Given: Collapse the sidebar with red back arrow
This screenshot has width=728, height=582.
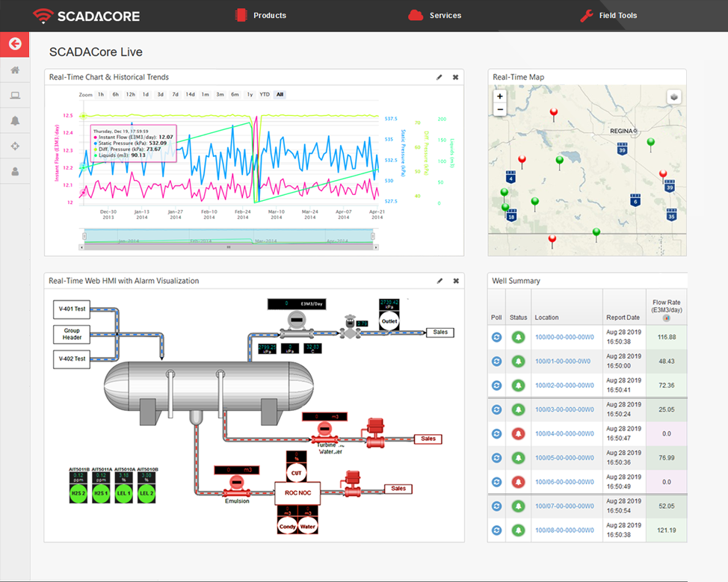Looking at the screenshot, I should [14, 44].
